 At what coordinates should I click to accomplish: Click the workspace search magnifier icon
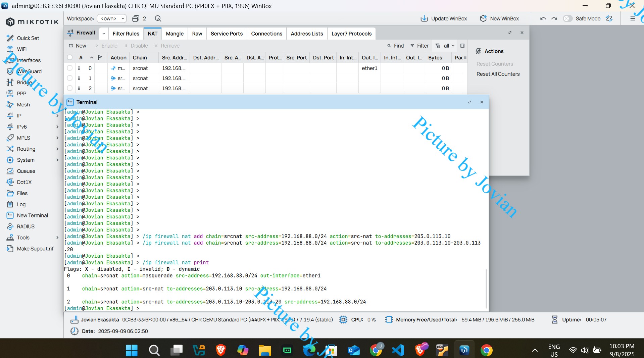(x=158, y=18)
